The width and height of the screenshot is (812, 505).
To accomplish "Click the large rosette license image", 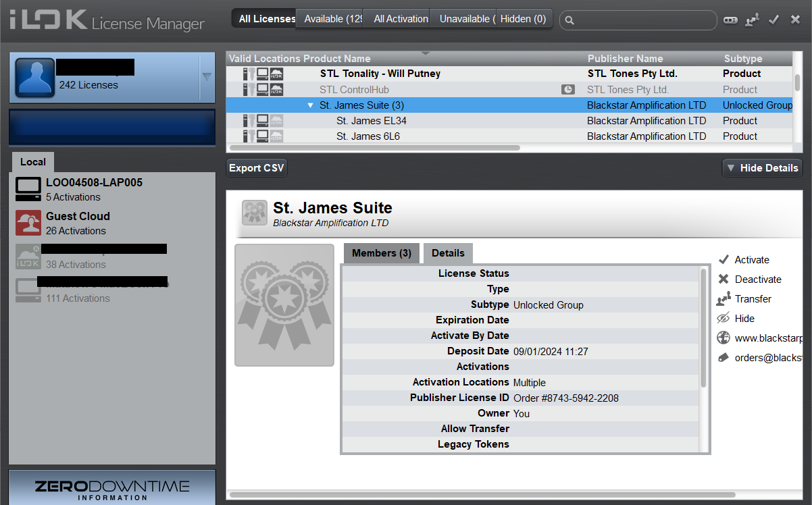I will [284, 305].
